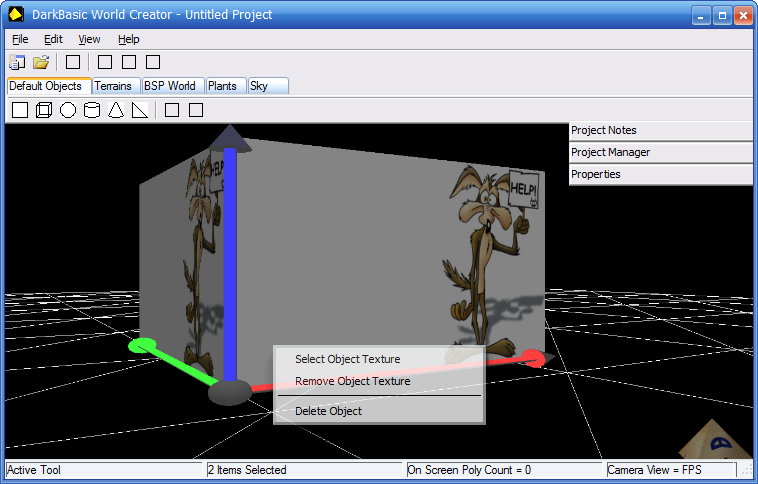Viewport: 758px width, 484px height.
Task: Switch to the Sky tab
Action: (268, 86)
